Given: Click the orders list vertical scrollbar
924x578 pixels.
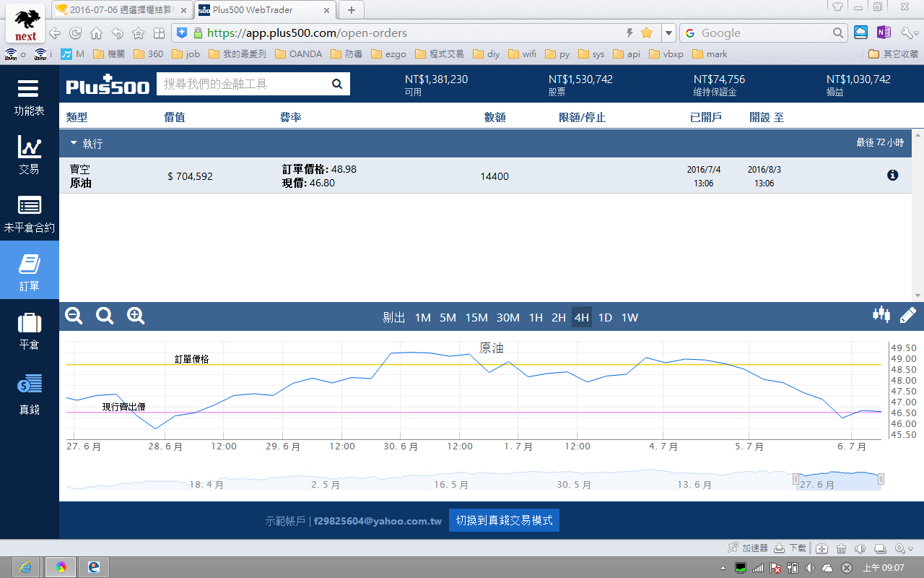Looking at the screenshot, I should [918, 215].
